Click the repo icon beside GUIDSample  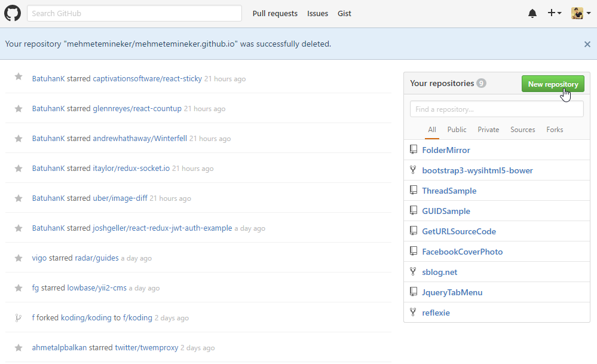414,210
